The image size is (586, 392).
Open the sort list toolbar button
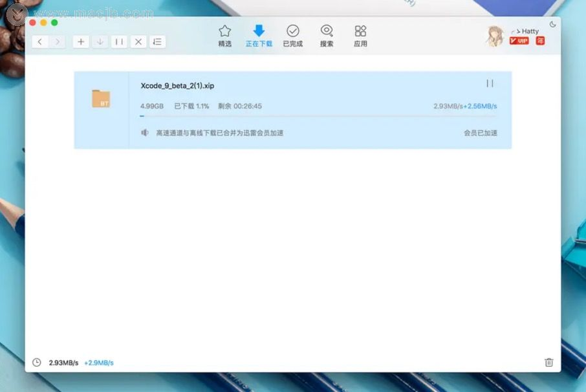pyautogui.click(x=157, y=41)
